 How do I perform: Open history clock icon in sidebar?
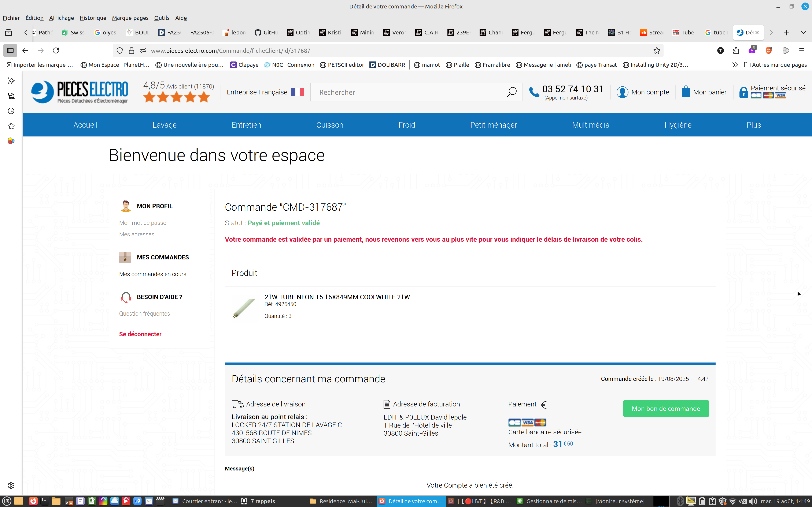(x=11, y=111)
